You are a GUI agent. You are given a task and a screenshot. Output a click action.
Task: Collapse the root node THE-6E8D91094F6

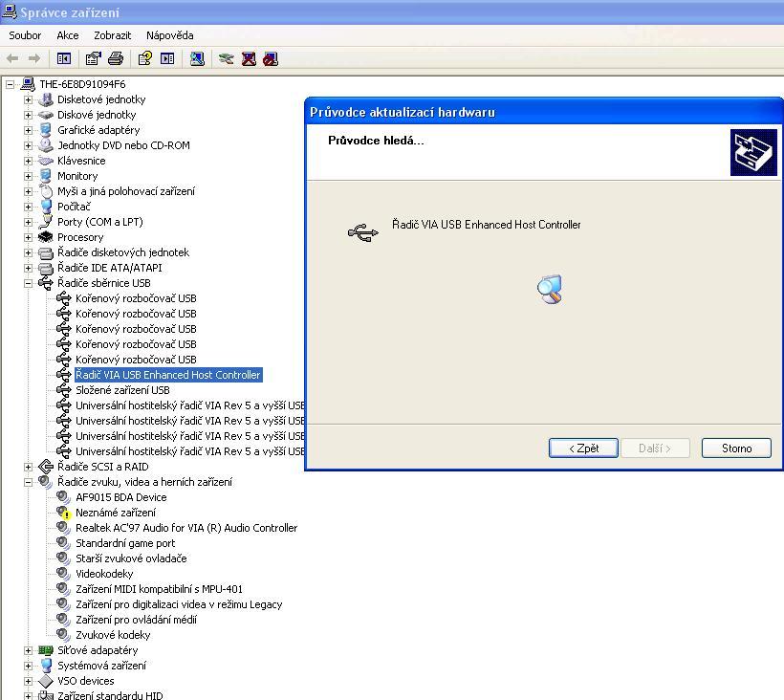(10, 84)
